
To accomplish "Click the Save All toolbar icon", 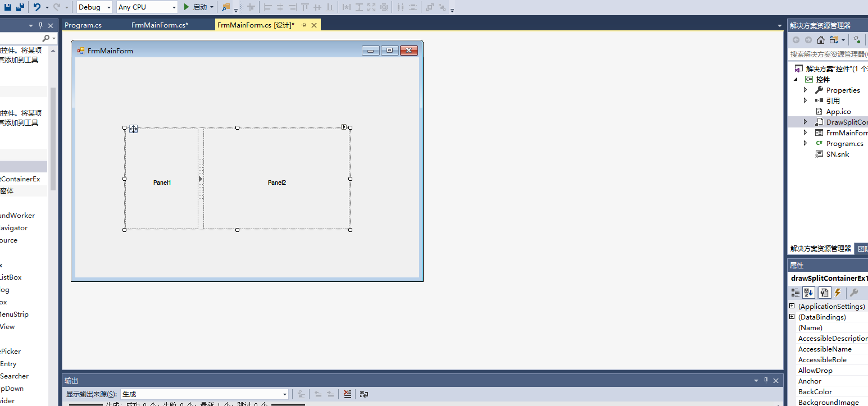I will pos(20,7).
